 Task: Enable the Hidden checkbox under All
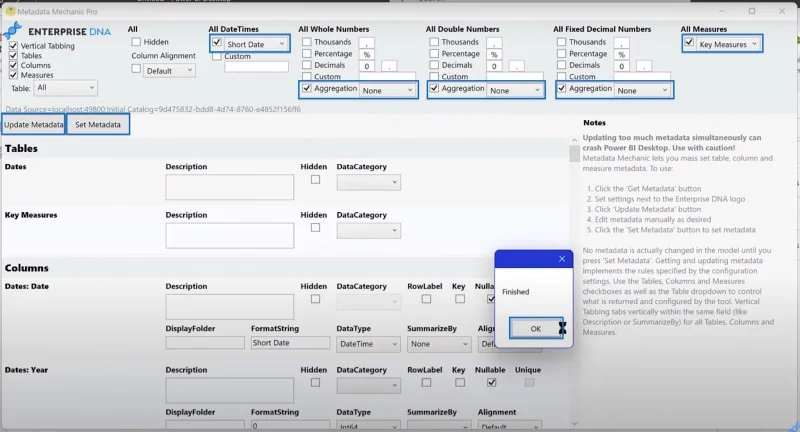[x=136, y=42]
